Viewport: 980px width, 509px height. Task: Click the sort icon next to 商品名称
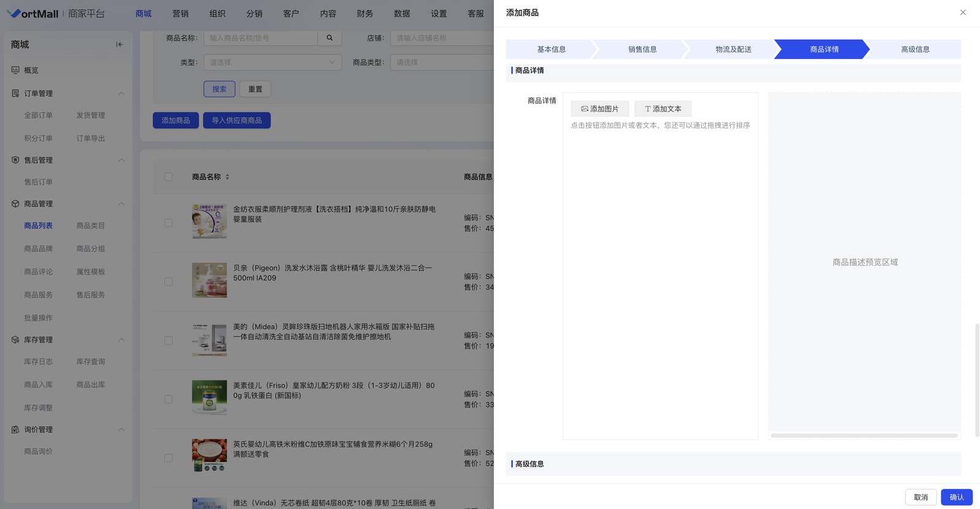(227, 177)
